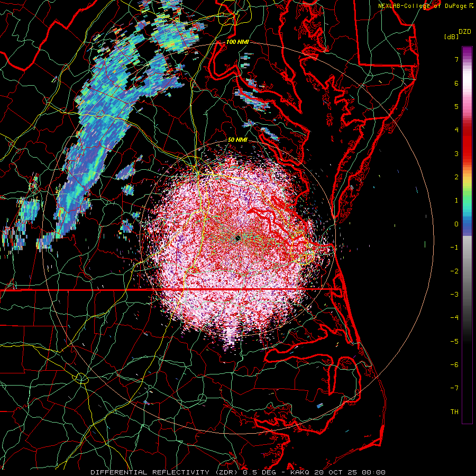476x476 pixels.
Task: Click the -3 scale value
Action: [x=454, y=295]
